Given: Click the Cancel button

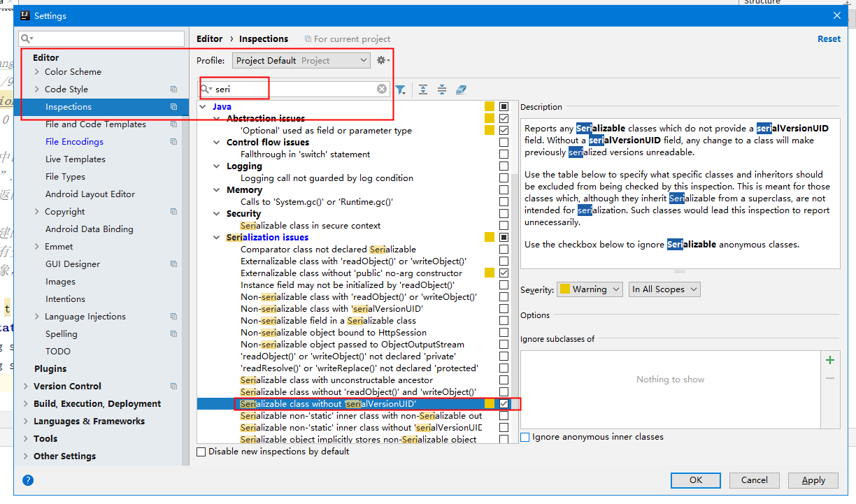Looking at the screenshot, I should click(754, 480).
